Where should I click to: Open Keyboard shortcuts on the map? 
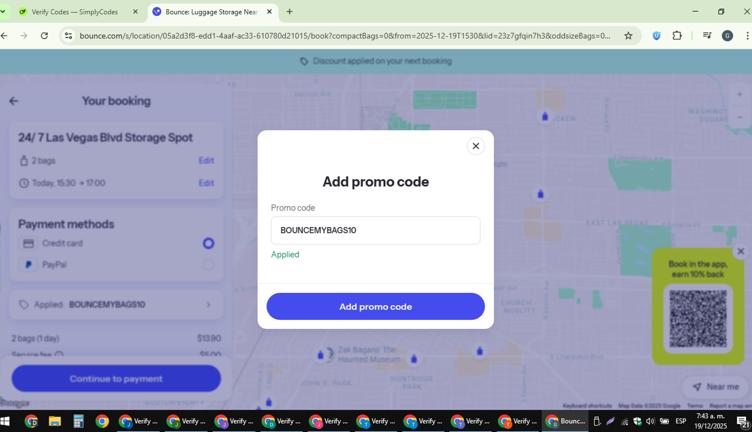pyautogui.click(x=587, y=406)
